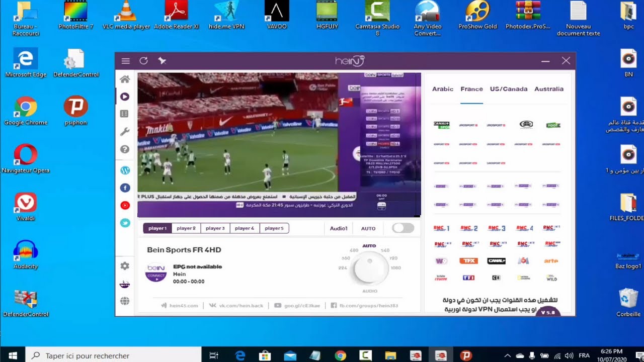Select the Arabic channels tab
The image size is (644, 362).
[x=443, y=89]
